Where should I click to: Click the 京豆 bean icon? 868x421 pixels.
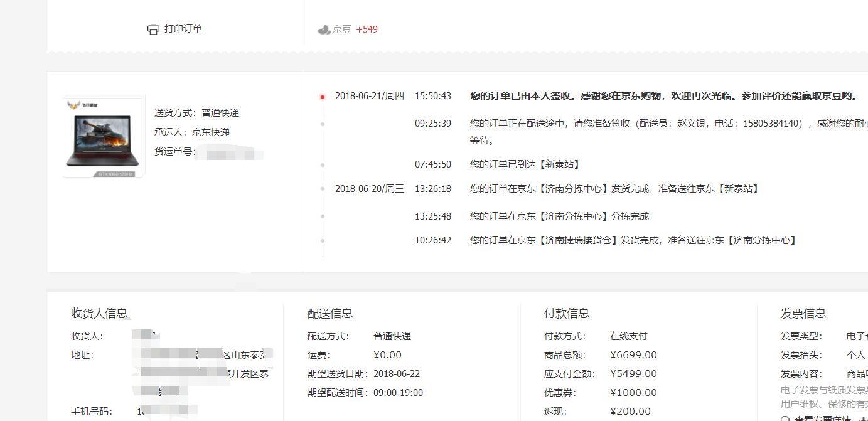pyautogui.click(x=324, y=29)
